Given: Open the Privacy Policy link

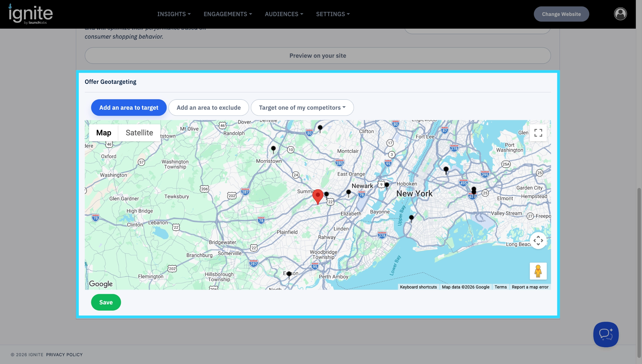Looking at the screenshot, I should (x=64, y=355).
